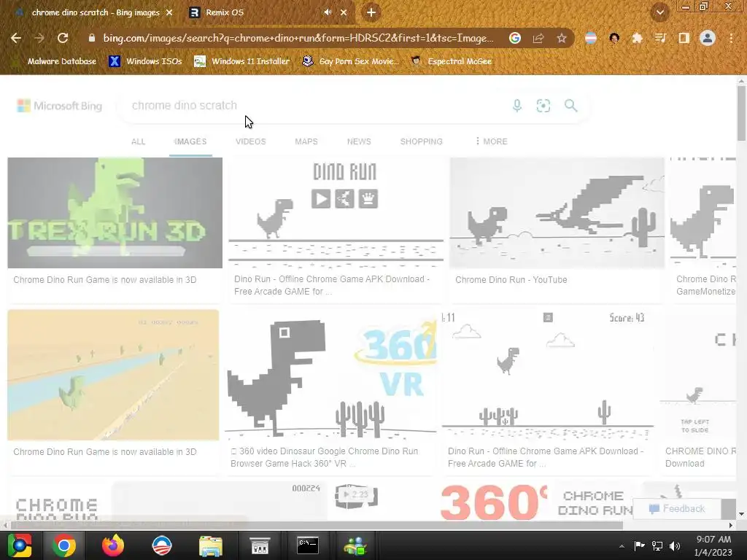Bookmark this page with the star icon
Image resolution: width=747 pixels, height=560 pixels.
coord(562,38)
